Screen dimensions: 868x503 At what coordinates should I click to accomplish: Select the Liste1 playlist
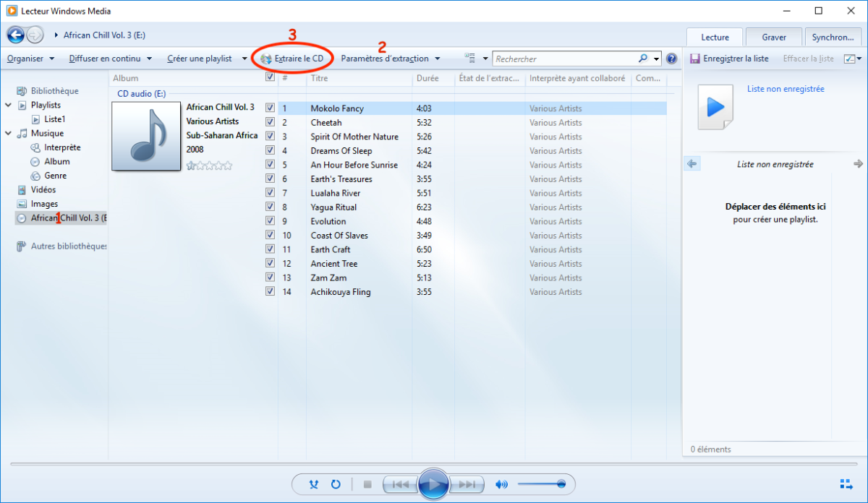point(48,119)
